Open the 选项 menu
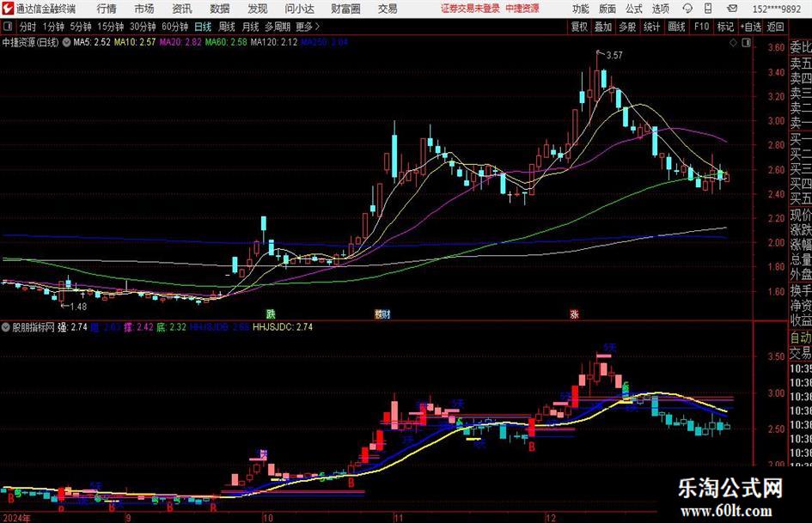Image resolution: width=812 pixels, height=523 pixels. 661,9
